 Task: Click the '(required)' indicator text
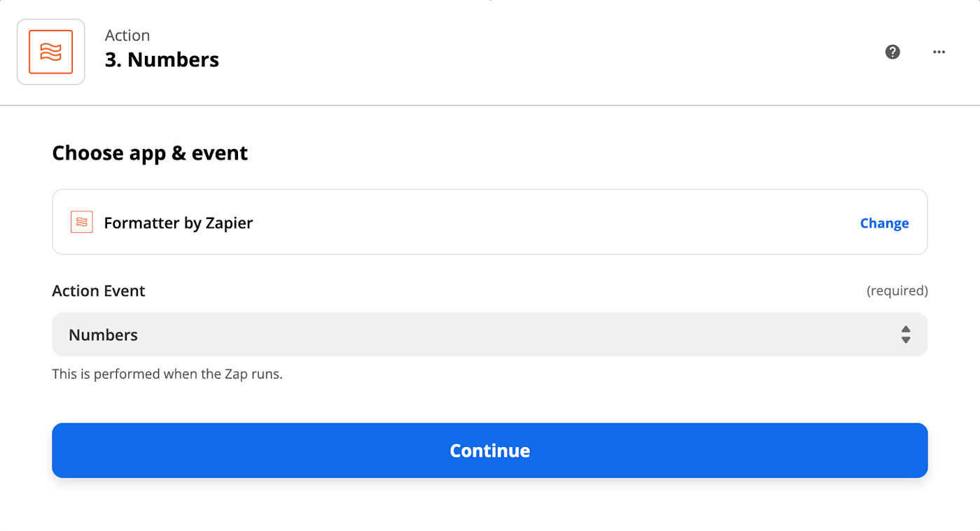pos(897,291)
